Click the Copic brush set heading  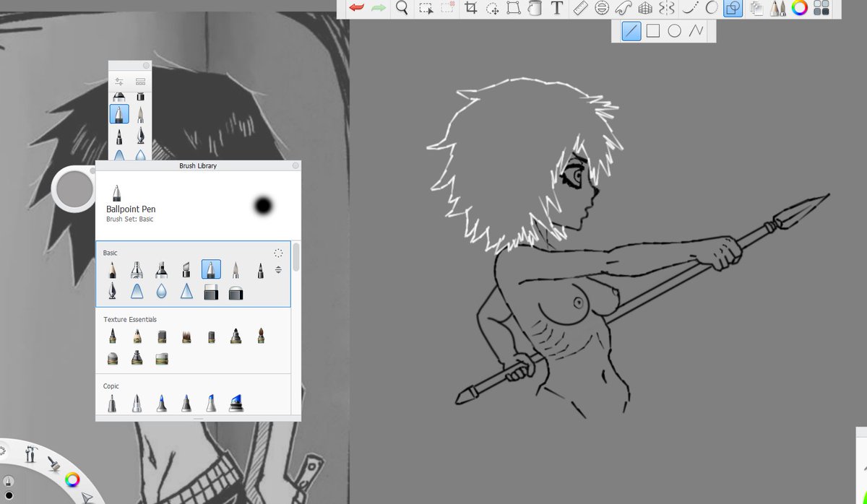[x=111, y=386]
